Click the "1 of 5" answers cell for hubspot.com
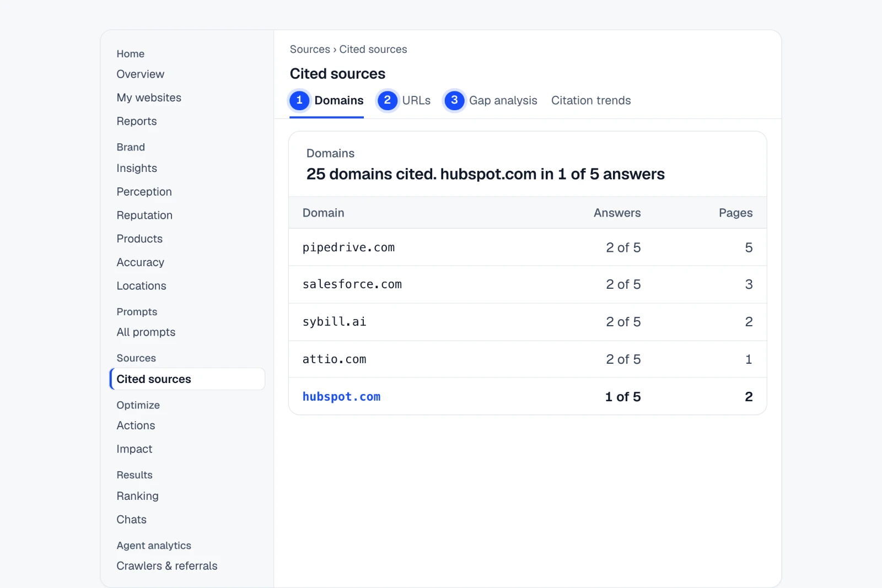 point(623,397)
